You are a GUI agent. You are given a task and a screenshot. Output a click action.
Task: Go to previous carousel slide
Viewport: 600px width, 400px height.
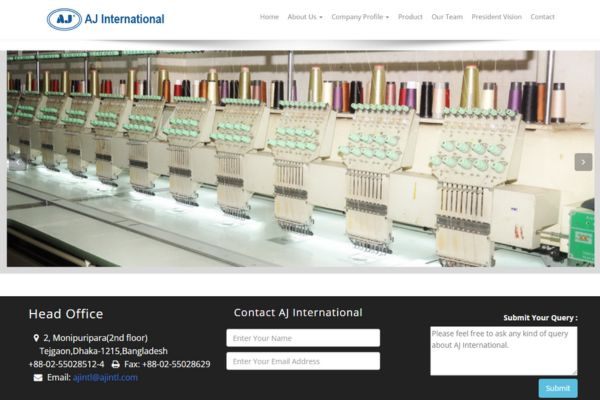tap(17, 162)
